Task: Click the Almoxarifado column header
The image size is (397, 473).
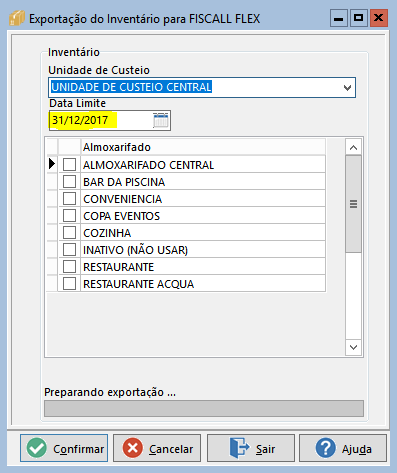Action: click(x=203, y=147)
